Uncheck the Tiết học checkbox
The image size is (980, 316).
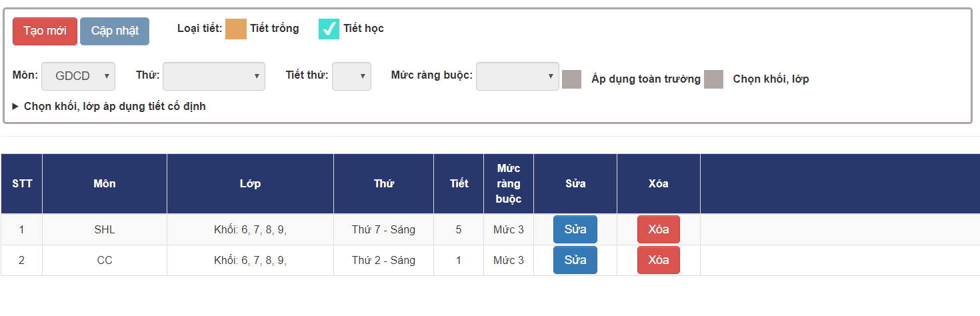pyautogui.click(x=329, y=29)
